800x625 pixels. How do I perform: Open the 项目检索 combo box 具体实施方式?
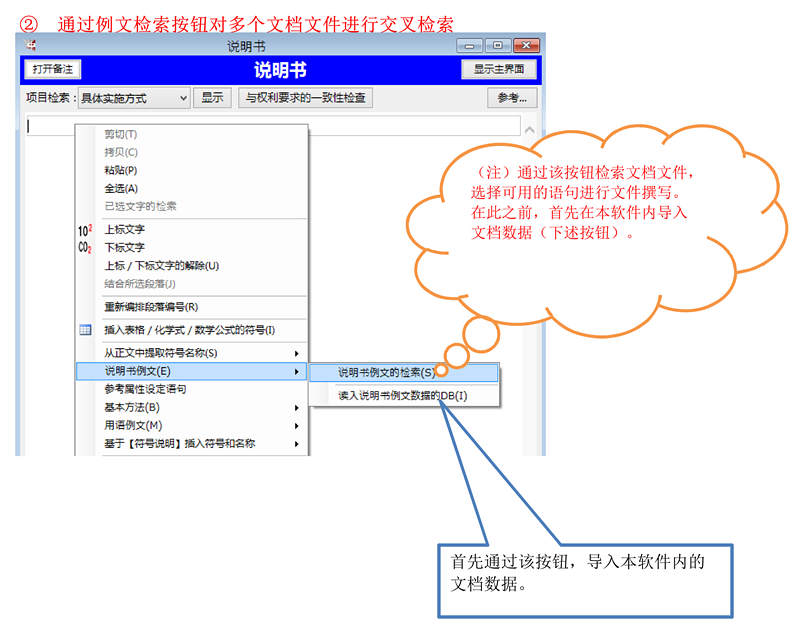coord(134,98)
